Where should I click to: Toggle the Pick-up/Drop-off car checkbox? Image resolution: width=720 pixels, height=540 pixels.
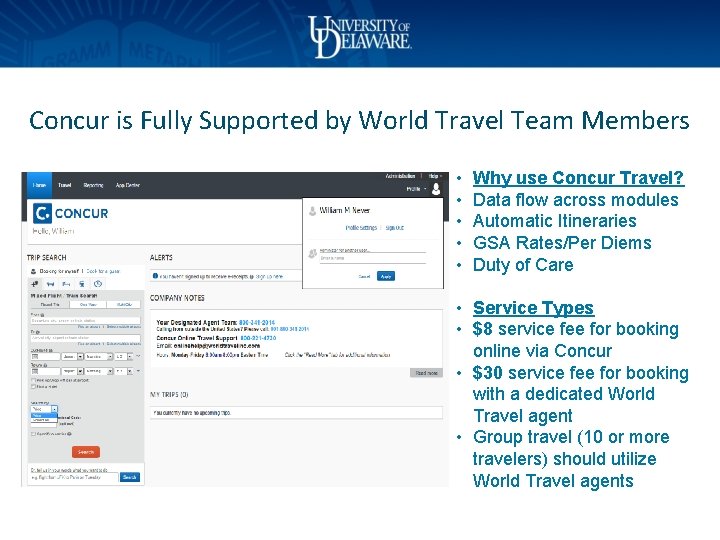pos(33,380)
